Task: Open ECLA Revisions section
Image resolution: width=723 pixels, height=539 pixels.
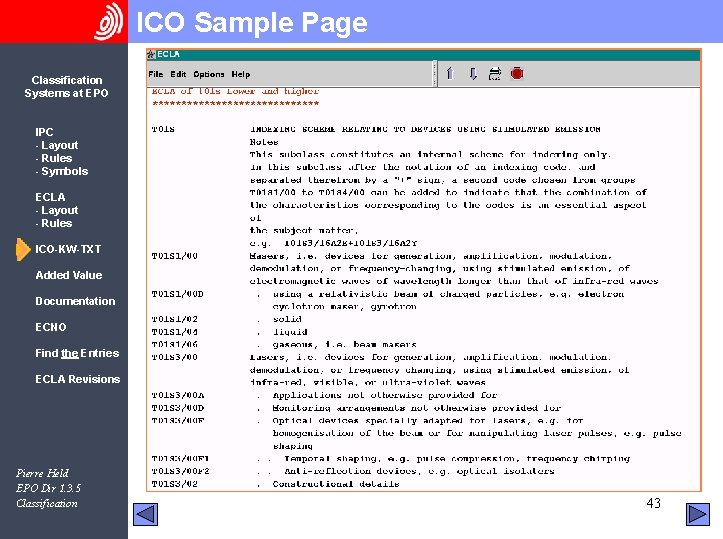Action: (77, 379)
